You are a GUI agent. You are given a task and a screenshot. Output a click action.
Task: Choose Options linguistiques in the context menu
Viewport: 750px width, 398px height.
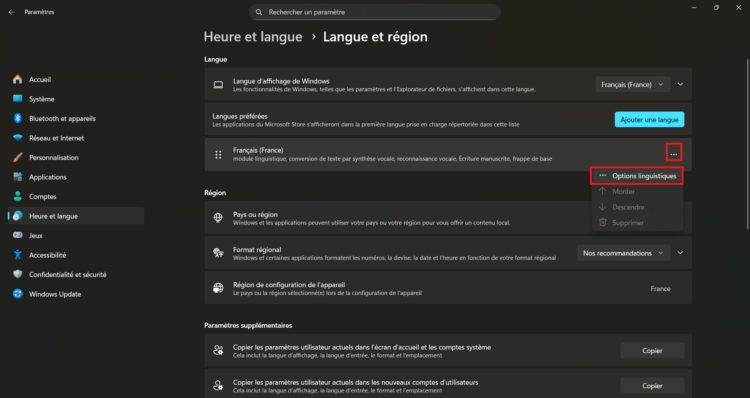point(637,176)
